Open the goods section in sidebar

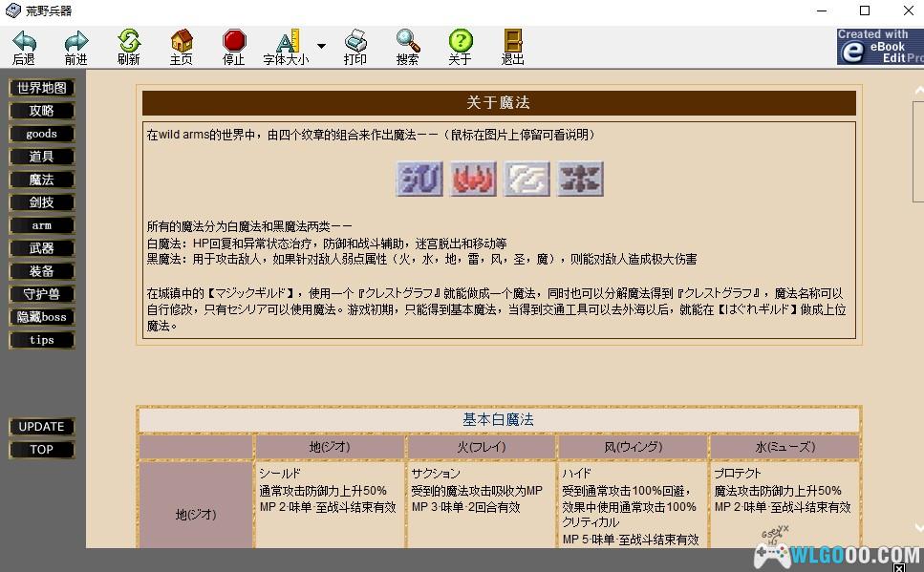tap(42, 134)
